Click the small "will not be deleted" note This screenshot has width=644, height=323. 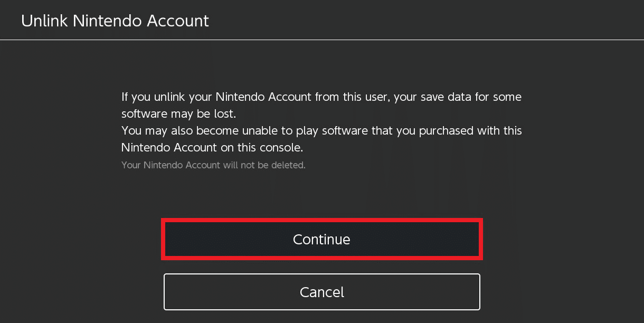[x=213, y=165]
